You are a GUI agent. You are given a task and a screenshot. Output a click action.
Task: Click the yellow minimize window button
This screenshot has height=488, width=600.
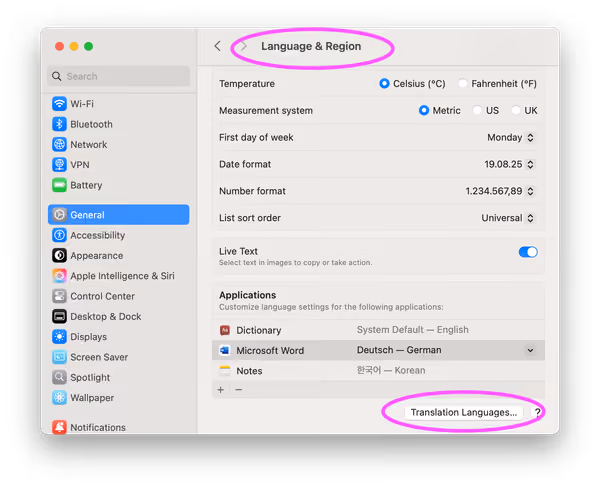coord(74,46)
